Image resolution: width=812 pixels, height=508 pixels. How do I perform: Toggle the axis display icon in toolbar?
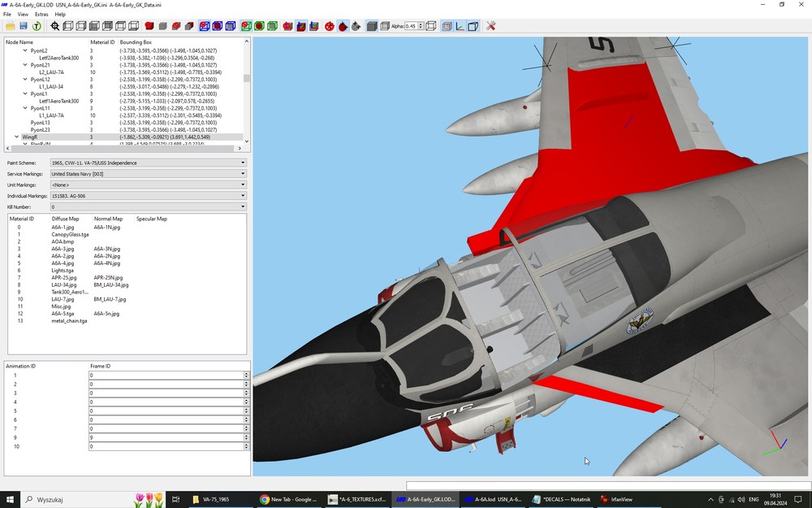point(460,26)
